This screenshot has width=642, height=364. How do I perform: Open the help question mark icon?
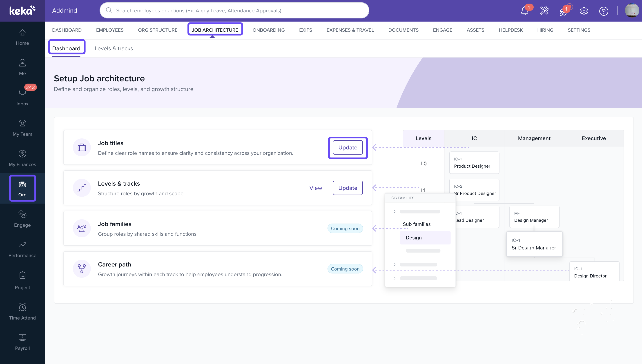(x=604, y=11)
